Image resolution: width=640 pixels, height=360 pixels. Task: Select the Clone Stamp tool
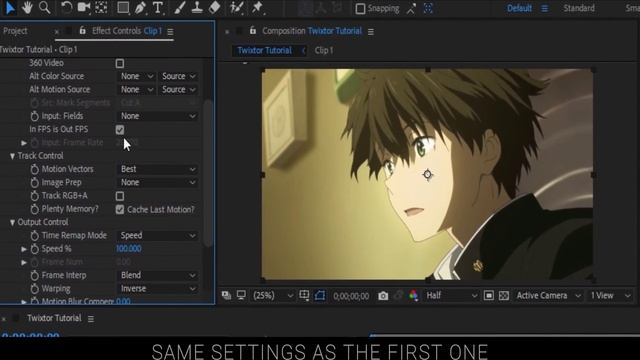(197, 7)
